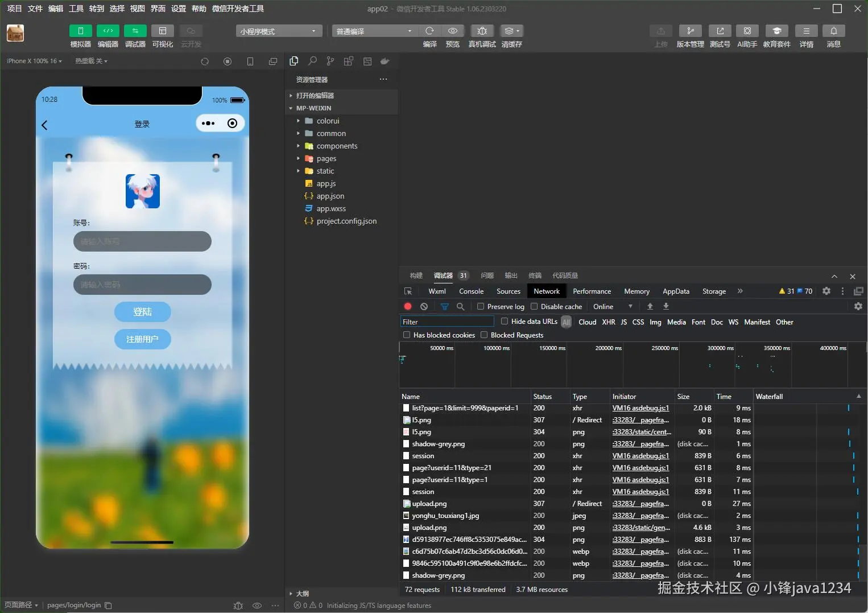This screenshot has width=868, height=613.
Task: Open the 文件 menu
Action: (x=35, y=9)
